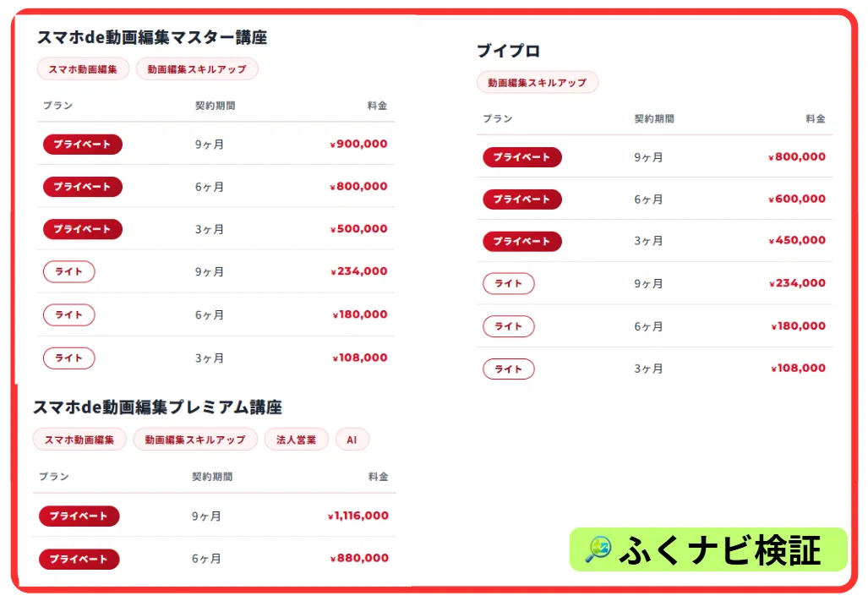Viewport: 868px width, 601px height.
Task: Click the 動画編集スキルアップ tag under ブイプロ
Action: pos(537,83)
